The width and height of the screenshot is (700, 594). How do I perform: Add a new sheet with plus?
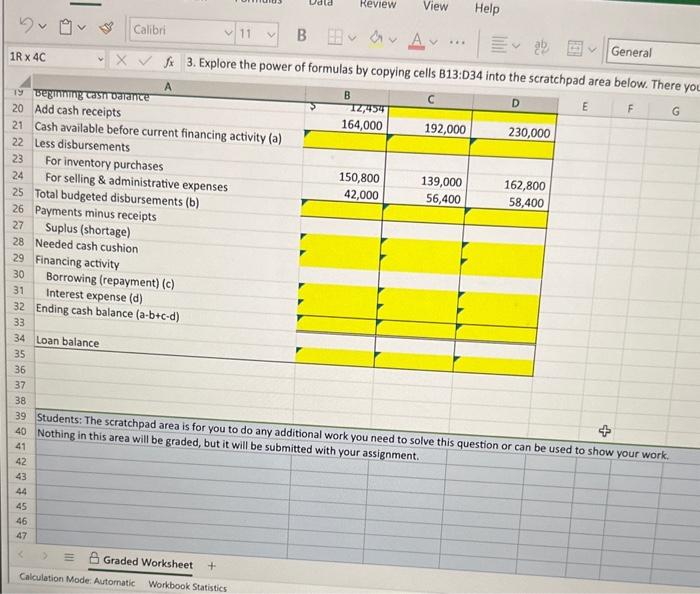(212, 565)
